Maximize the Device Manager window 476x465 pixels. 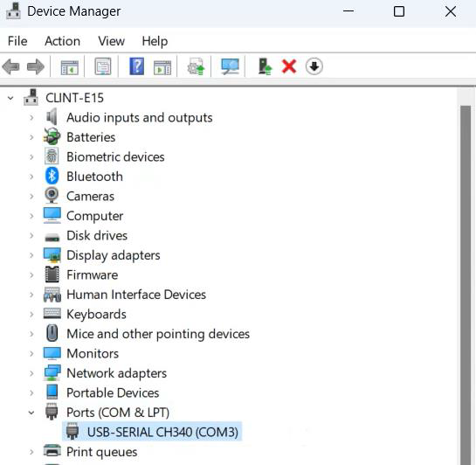coord(399,11)
